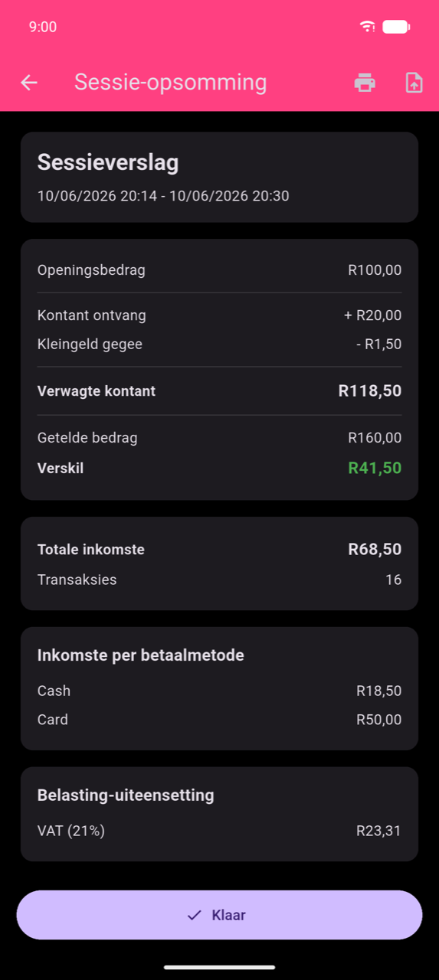Tap the Kontant ontvang amount
The width and height of the screenshot is (439, 980).
coord(372,315)
